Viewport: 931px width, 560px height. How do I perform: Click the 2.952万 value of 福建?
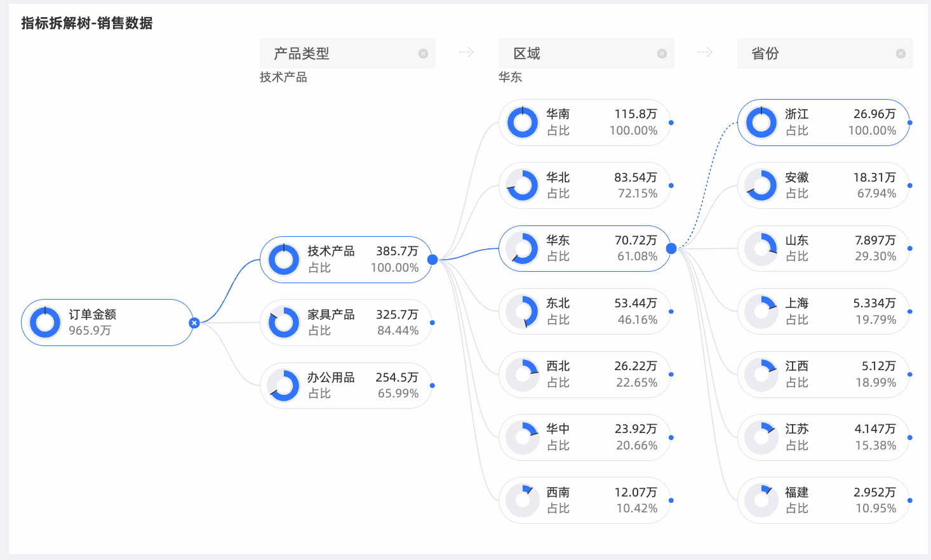pos(874,492)
